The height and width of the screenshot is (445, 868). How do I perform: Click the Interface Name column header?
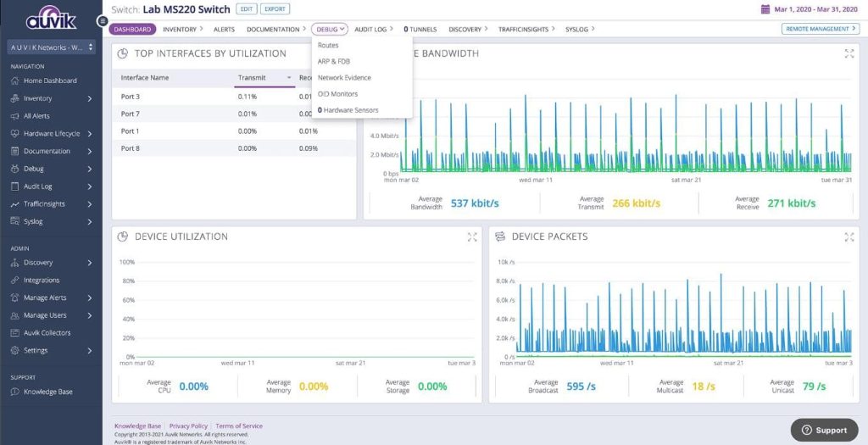(x=145, y=78)
